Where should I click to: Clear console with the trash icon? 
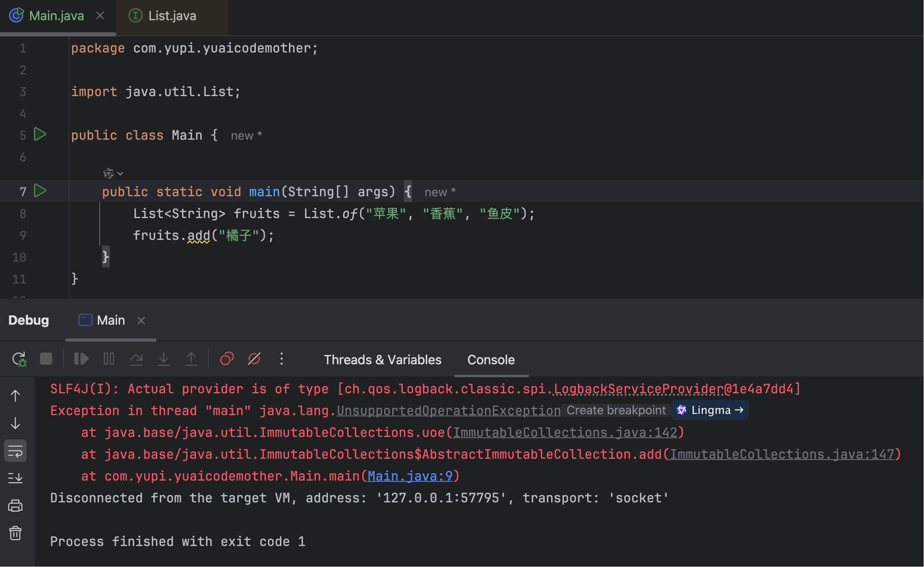coord(15,533)
